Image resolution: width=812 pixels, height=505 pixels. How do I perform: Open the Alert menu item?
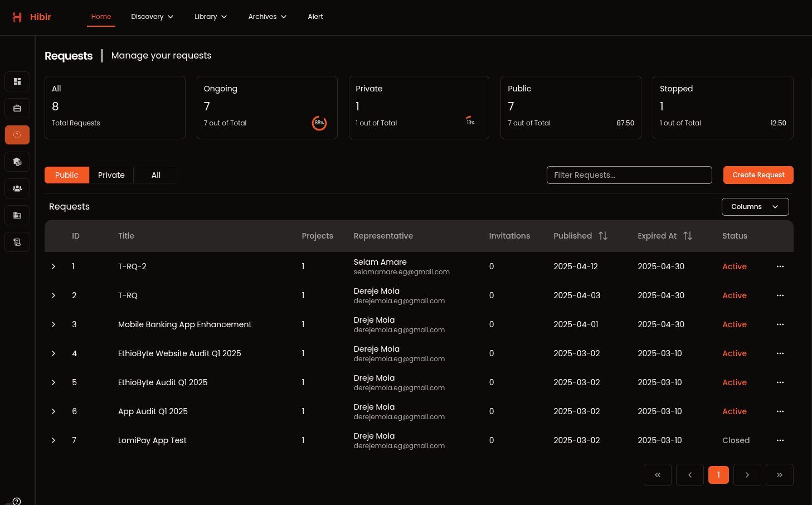coord(315,17)
